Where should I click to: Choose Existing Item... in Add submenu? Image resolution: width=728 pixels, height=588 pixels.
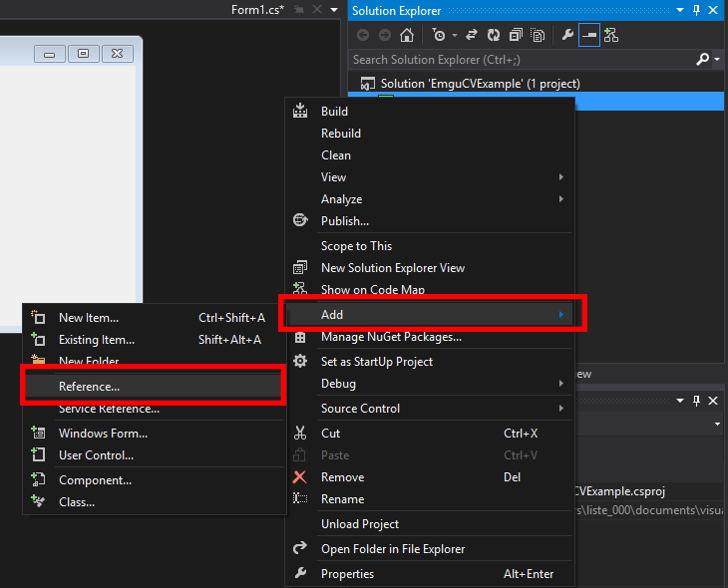pos(155,340)
